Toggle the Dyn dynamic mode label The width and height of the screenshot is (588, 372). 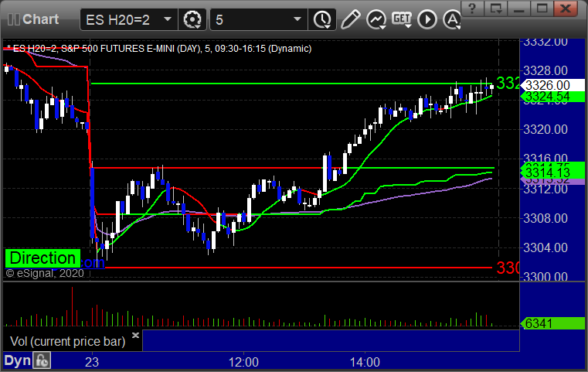(x=17, y=360)
